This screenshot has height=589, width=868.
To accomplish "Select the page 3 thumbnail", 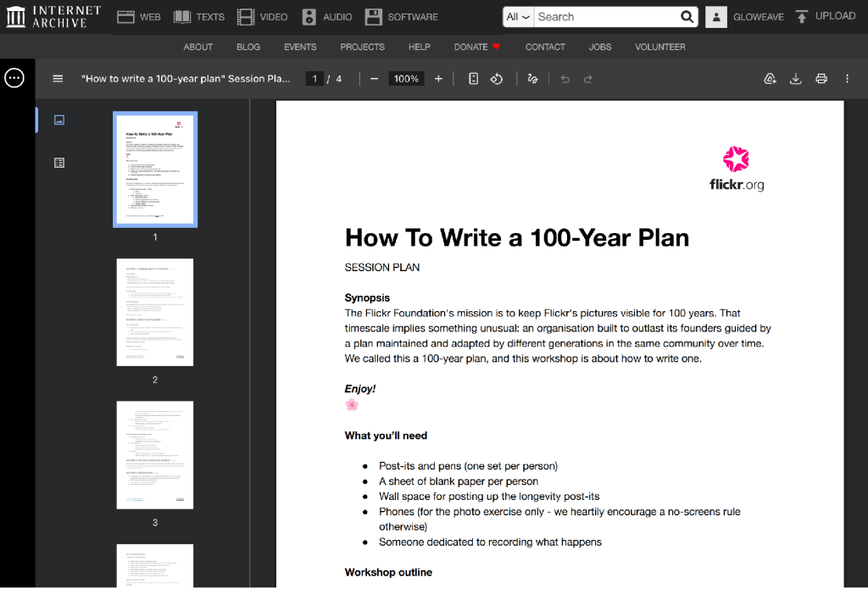I will coord(155,455).
